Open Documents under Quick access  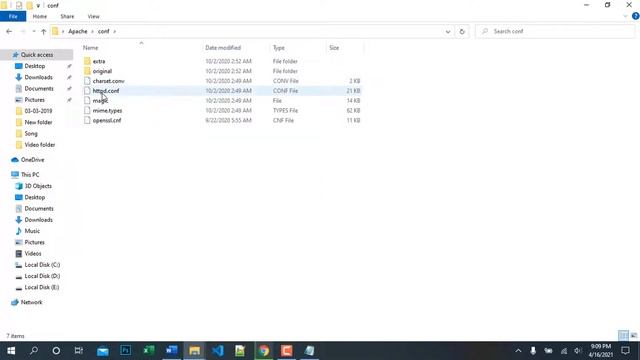click(39, 89)
